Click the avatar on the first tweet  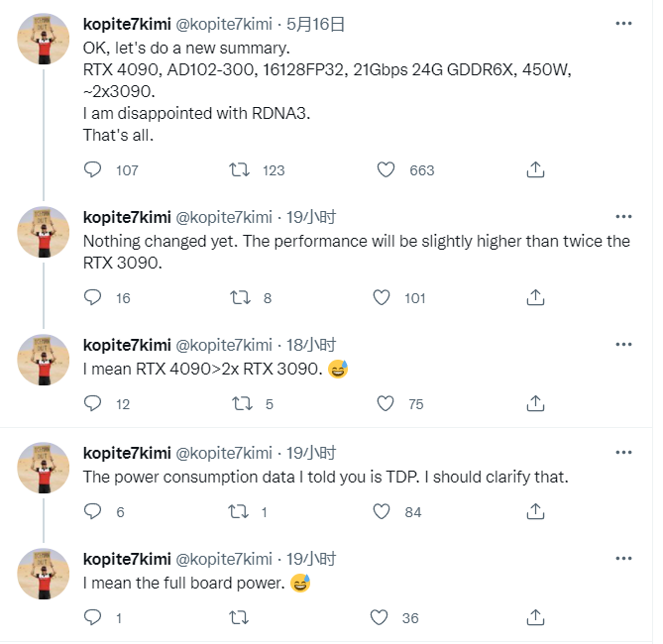pyautogui.click(x=44, y=43)
